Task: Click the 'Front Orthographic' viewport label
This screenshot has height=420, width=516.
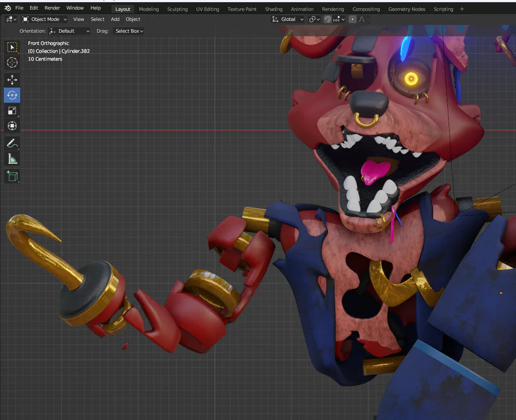Action: pos(48,43)
